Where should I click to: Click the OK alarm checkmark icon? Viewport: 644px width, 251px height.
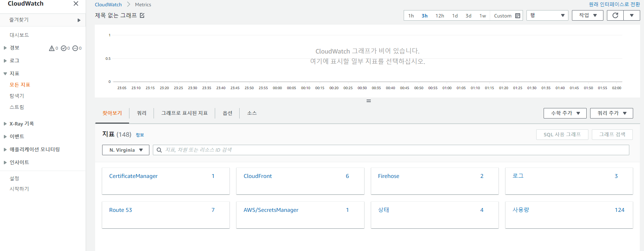coord(64,48)
